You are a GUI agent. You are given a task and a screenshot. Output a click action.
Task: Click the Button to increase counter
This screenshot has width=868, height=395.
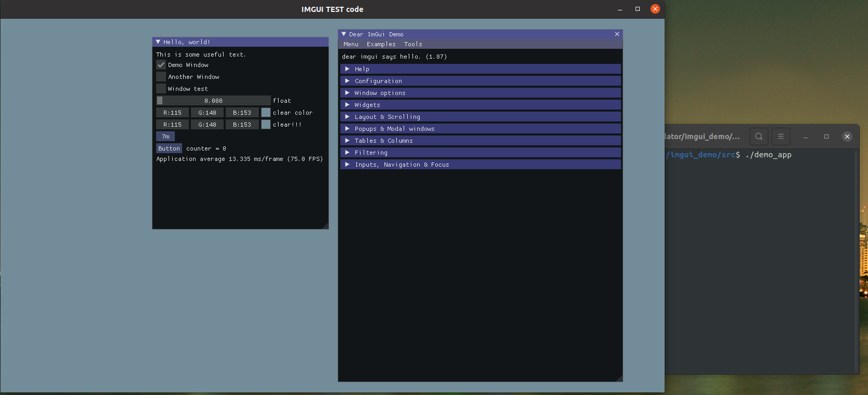click(x=169, y=148)
